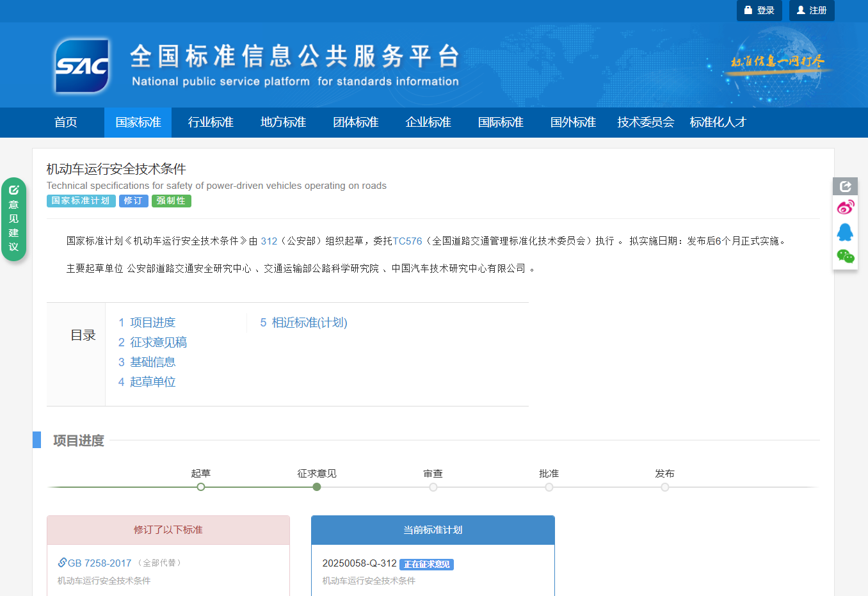Click the 征求意见 progress stage marker

(317, 487)
